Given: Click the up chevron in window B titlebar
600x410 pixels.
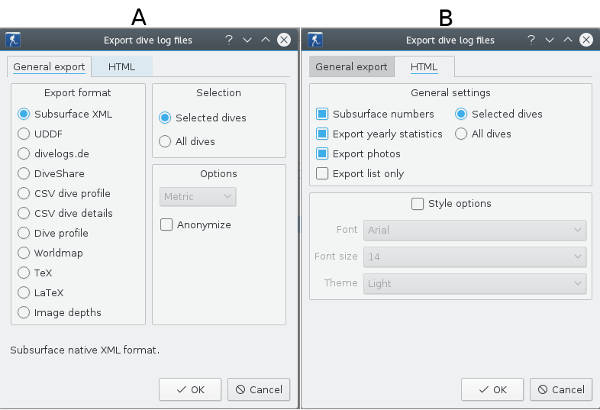Looking at the screenshot, I should [x=567, y=39].
